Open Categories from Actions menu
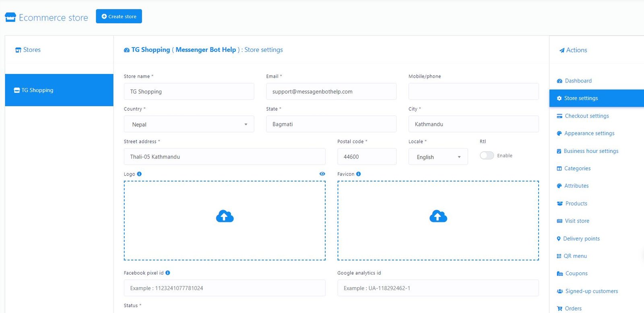Screen dimensions: 644x313 [577, 168]
